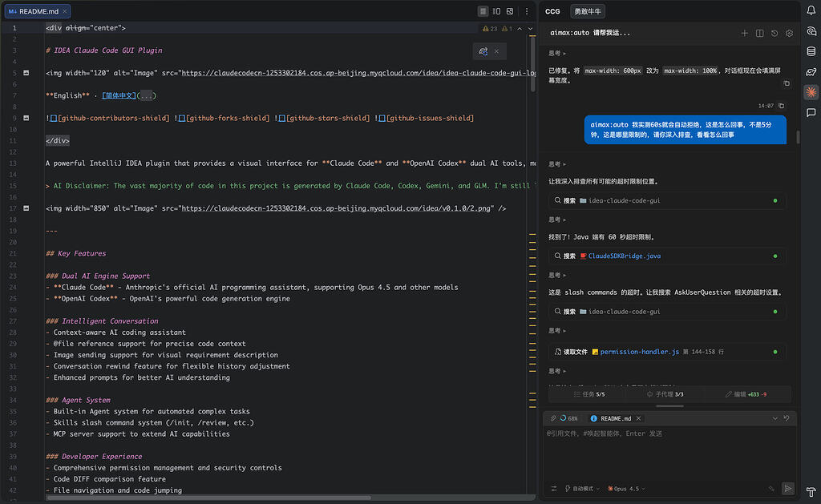Open the Database tool window icon

811,51
